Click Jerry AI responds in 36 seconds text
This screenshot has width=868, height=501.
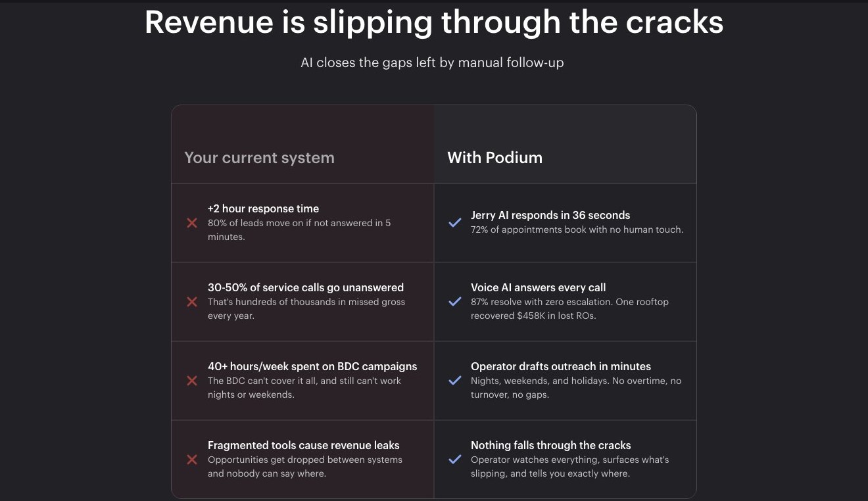click(550, 215)
